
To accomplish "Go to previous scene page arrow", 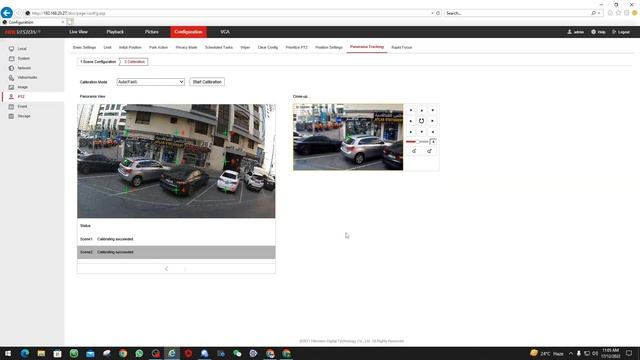I will point(166,269).
